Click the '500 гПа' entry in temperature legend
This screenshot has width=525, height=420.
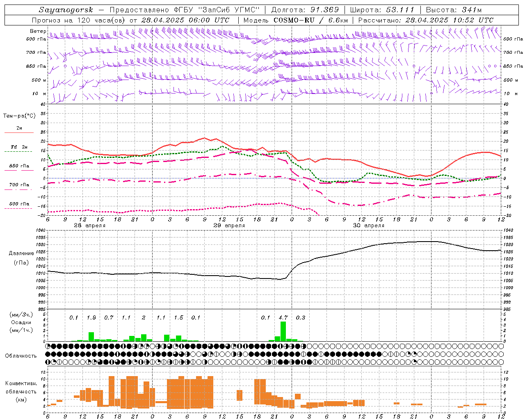[x=19, y=204]
